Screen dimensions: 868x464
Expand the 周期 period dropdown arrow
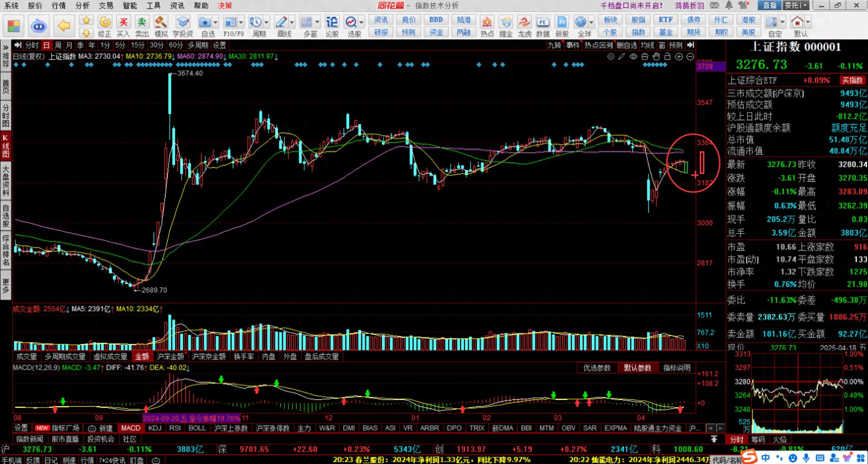coord(267,22)
